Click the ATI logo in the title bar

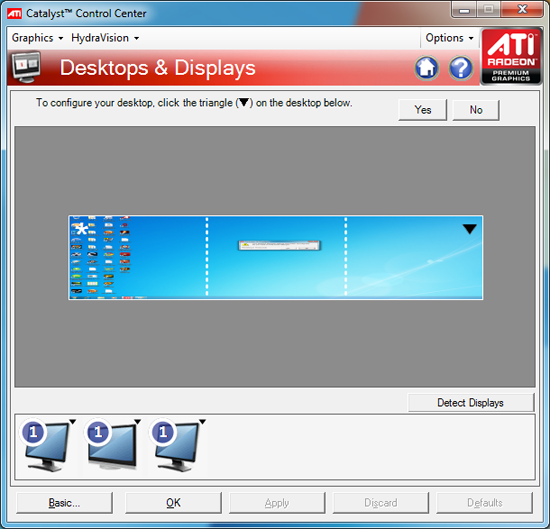pyautogui.click(x=14, y=13)
